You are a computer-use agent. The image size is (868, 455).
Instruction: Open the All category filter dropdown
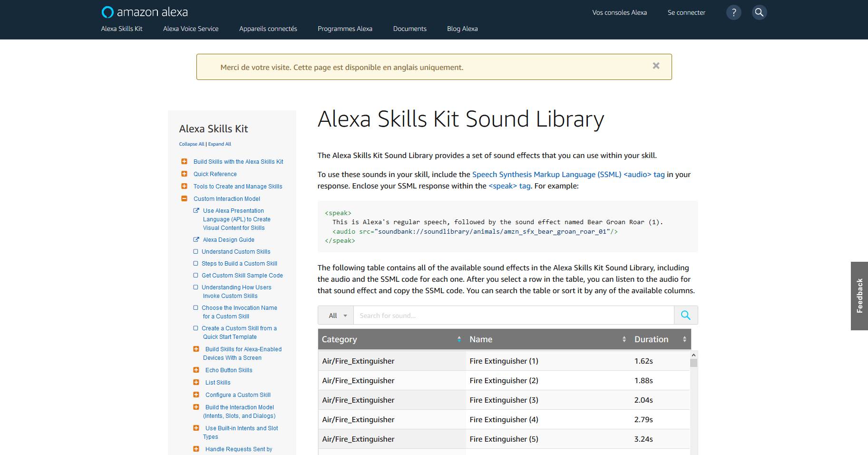pyautogui.click(x=336, y=316)
